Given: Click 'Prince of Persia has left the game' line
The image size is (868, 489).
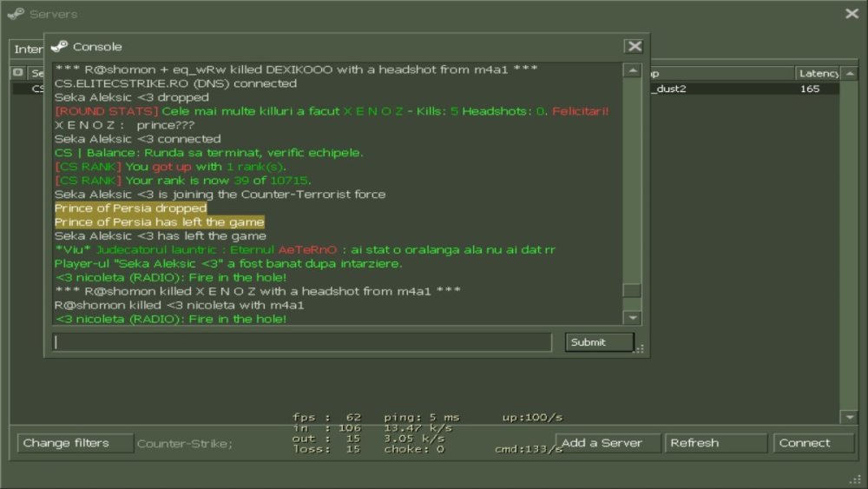Looking at the screenshot, I should tap(160, 222).
